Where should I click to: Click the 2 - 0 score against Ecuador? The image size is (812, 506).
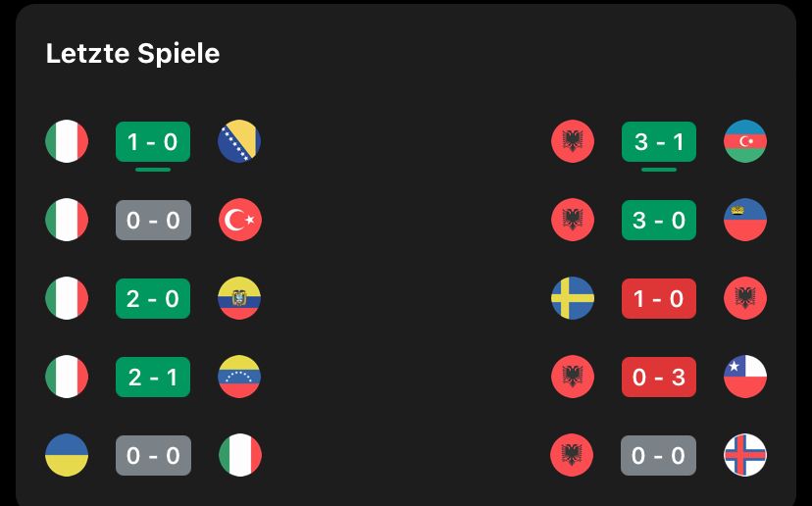click(x=153, y=298)
